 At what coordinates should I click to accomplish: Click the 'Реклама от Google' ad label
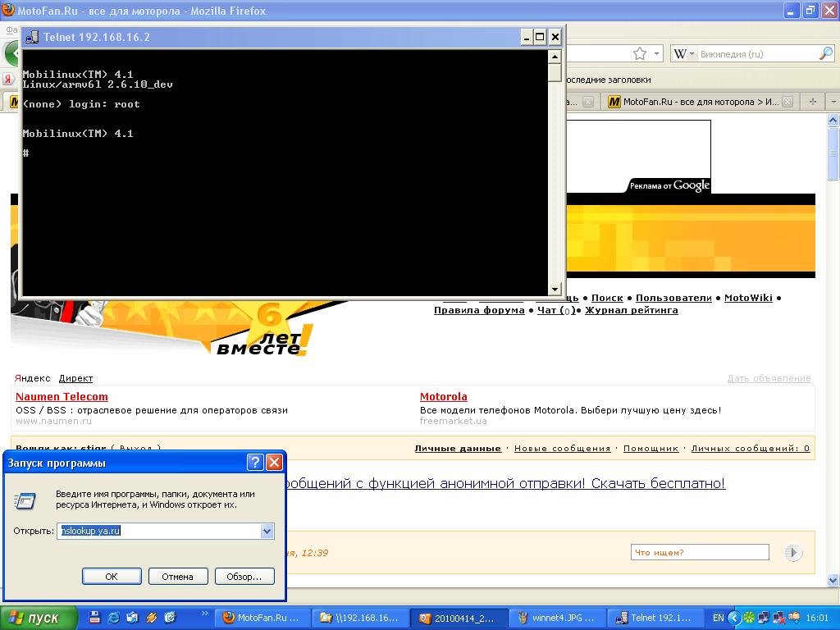[x=669, y=185]
